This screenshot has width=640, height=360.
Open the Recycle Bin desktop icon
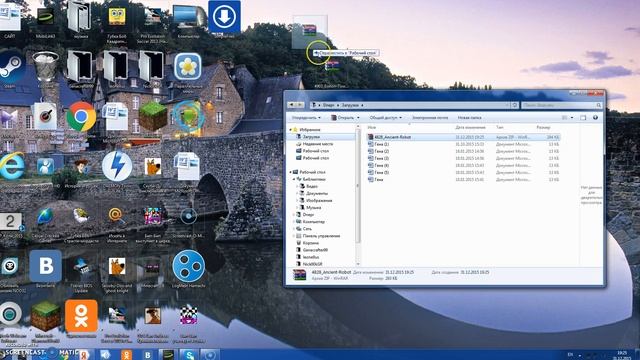click(45, 67)
